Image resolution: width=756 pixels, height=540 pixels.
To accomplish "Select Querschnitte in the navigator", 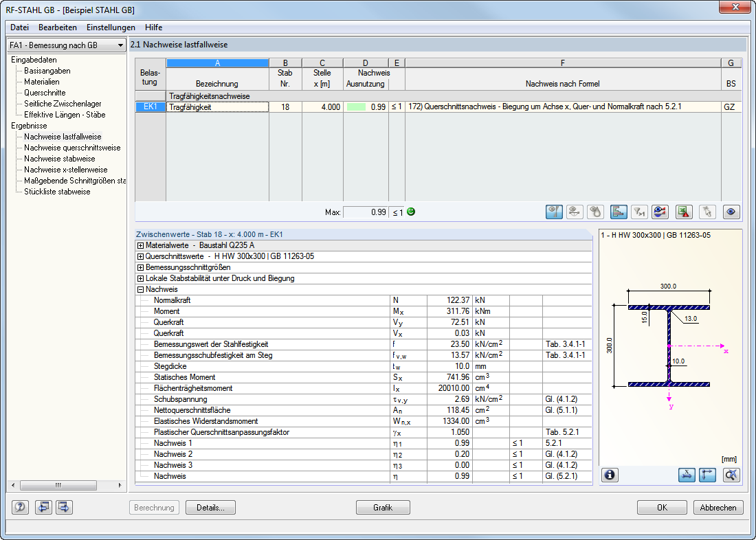I will pos(45,93).
